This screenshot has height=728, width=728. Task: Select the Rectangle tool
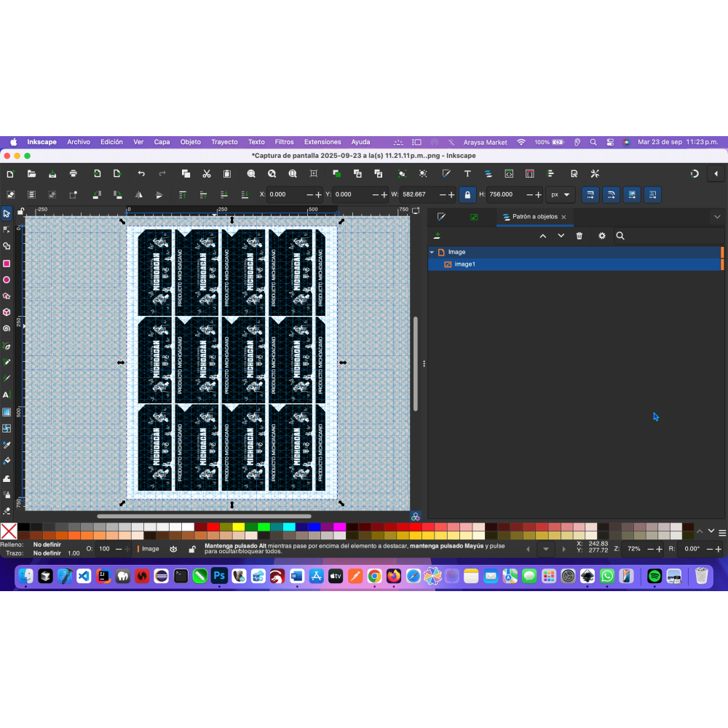coord(7,264)
